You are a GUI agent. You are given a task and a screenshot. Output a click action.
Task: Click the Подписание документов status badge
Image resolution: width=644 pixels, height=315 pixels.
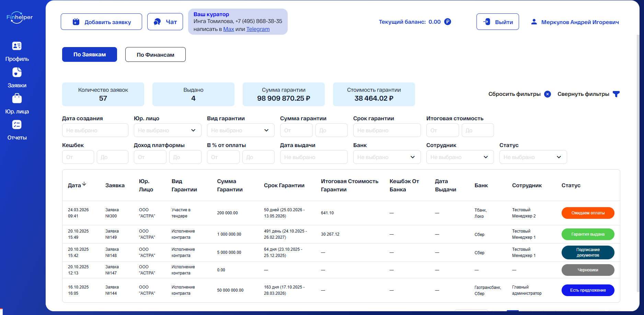(x=588, y=252)
